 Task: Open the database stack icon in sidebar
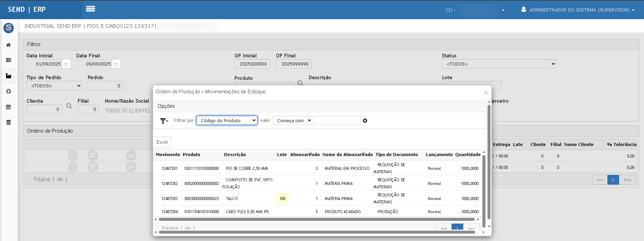[x=8, y=123]
